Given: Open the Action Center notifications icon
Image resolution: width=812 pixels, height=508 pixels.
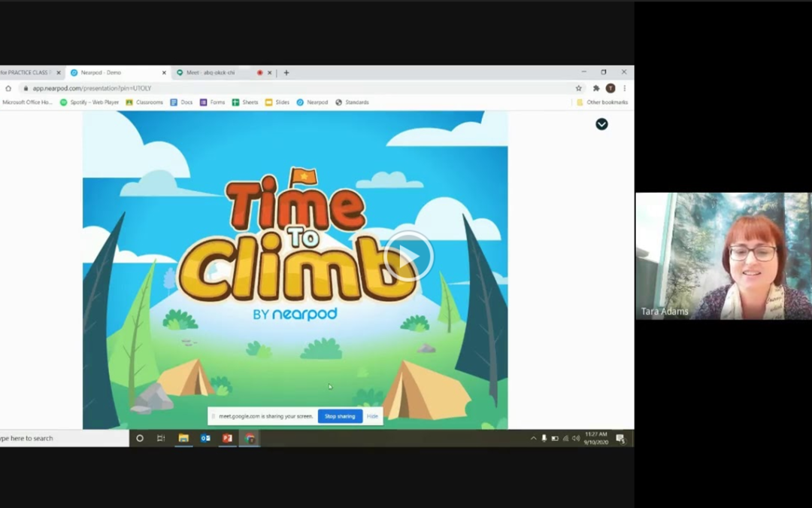Looking at the screenshot, I should tap(620, 439).
